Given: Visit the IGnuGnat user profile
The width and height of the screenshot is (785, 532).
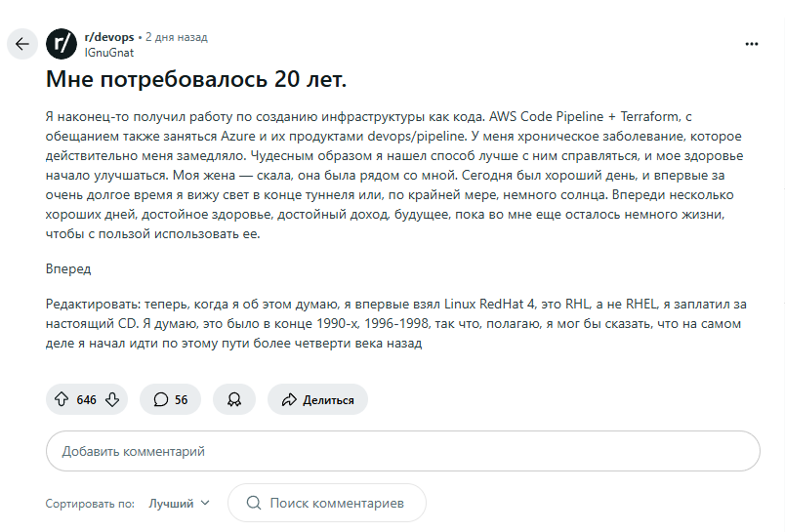Looking at the screenshot, I should (109, 52).
